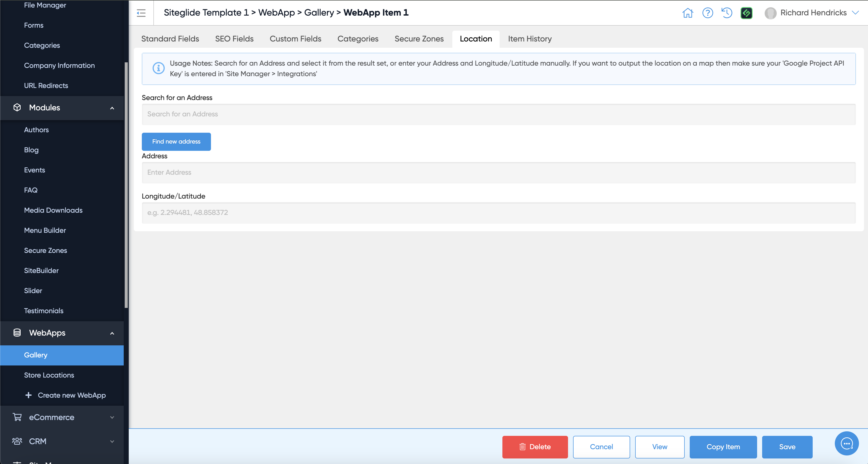This screenshot has height=464, width=868.
Task: Click the green Siteglide logo icon
Action: coord(746,13)
